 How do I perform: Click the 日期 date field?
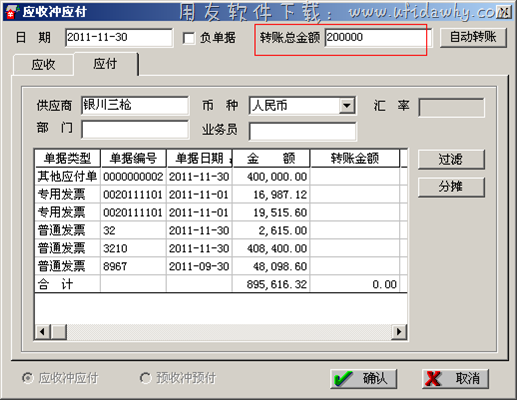tap(119, 37)
